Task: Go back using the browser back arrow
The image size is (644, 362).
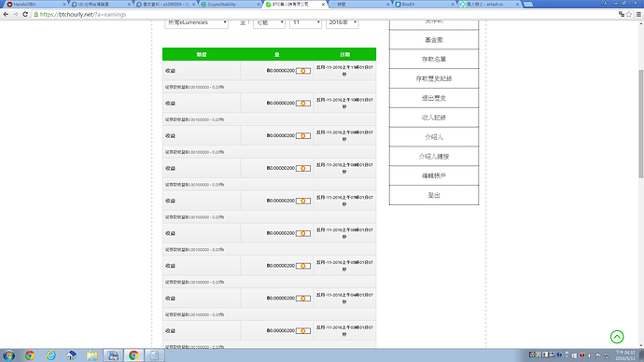Action: point(6,14)
